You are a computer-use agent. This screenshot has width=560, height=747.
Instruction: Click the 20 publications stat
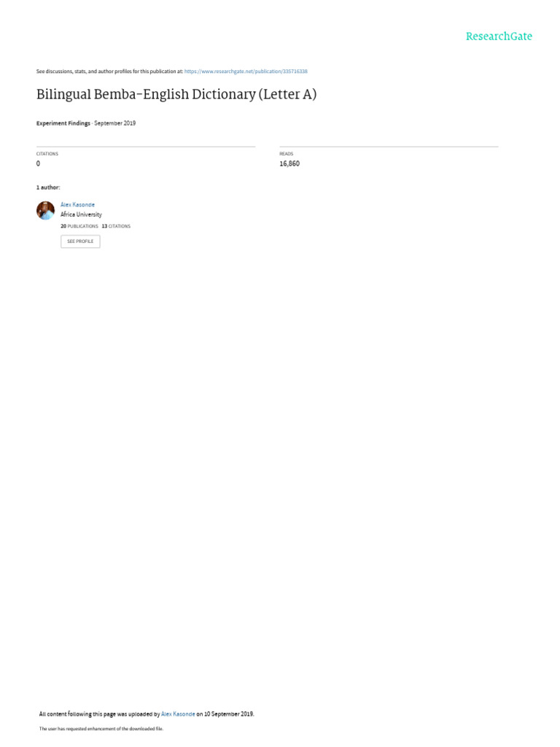(79, 226)
